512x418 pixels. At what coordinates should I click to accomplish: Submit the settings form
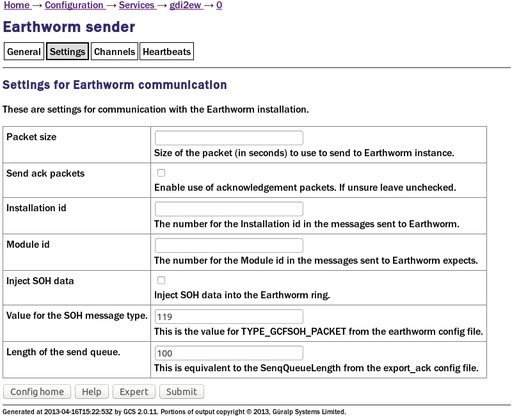pos(181,391)
